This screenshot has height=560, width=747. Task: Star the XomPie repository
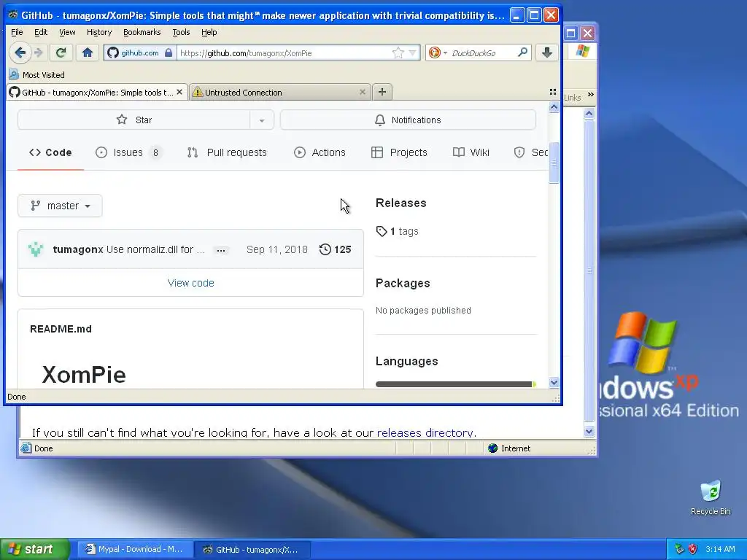point(134,120)
